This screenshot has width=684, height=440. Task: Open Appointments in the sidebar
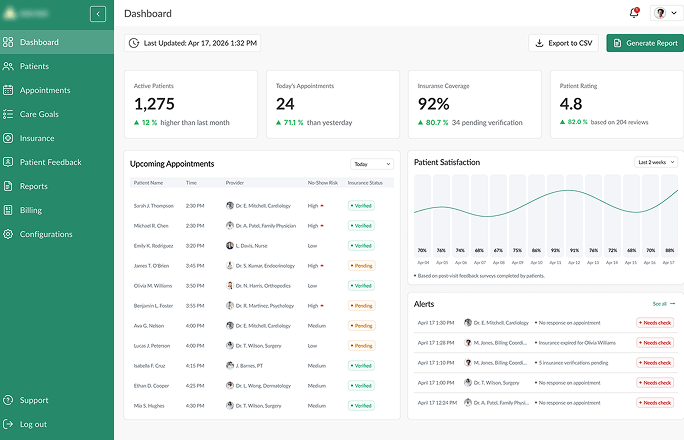click(x=57, y=90)
